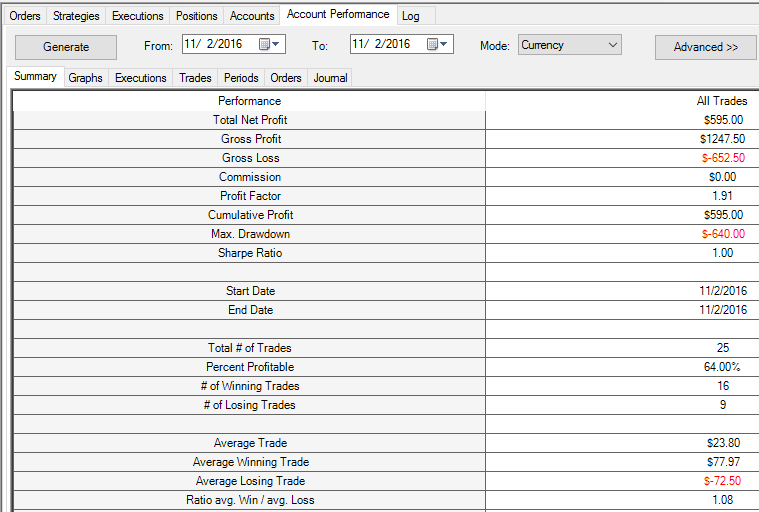
Task: Show the Journal sub-tab
Action: [x=330, y=78]
